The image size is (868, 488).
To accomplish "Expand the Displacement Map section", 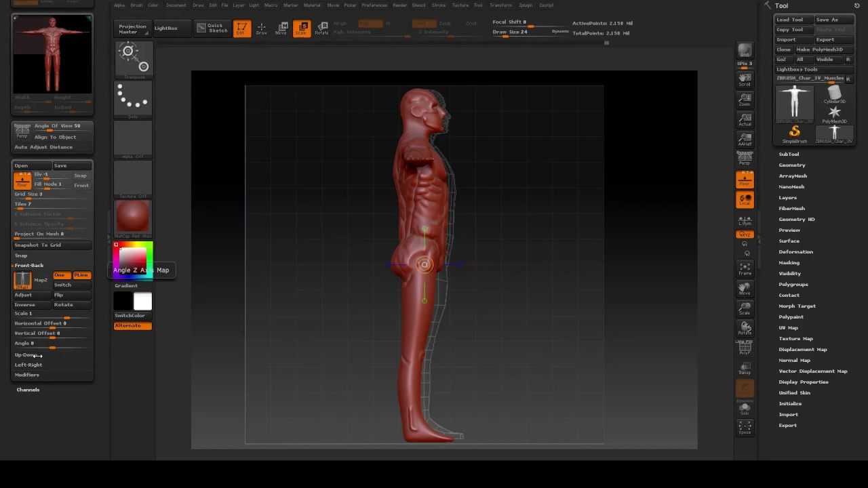I will click(x=803, y=349).
